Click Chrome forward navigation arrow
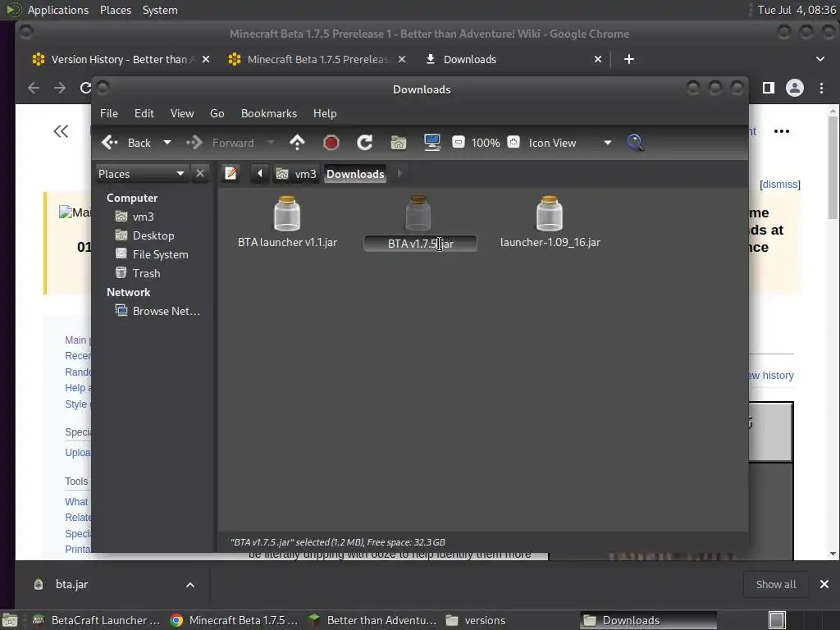 (x=59, y=88)
